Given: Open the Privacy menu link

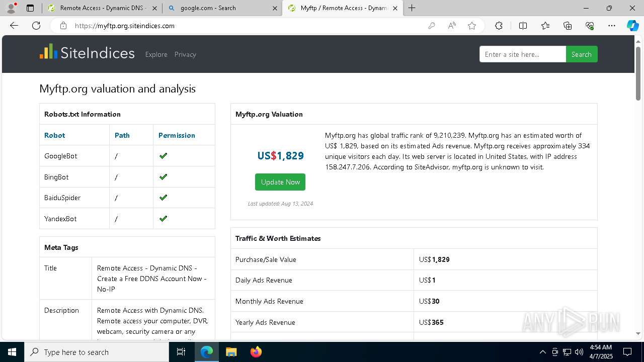Looking at the screenshot, I should tap(185, 54).
